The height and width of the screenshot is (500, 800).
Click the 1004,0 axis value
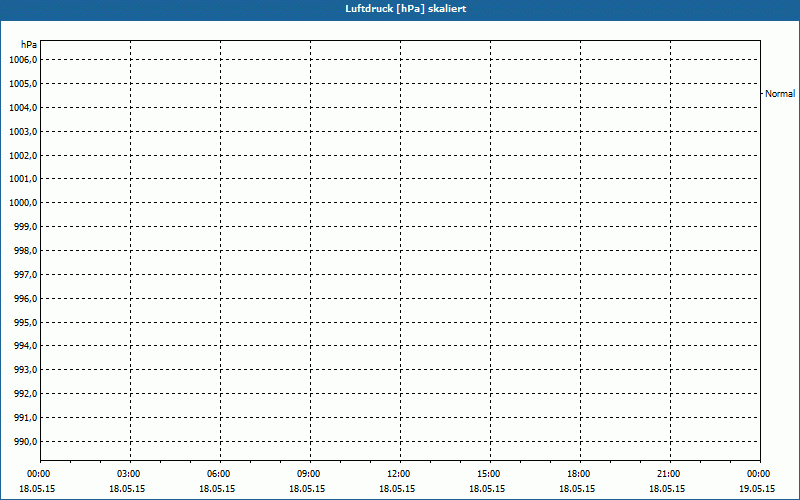tap(23, 108)
